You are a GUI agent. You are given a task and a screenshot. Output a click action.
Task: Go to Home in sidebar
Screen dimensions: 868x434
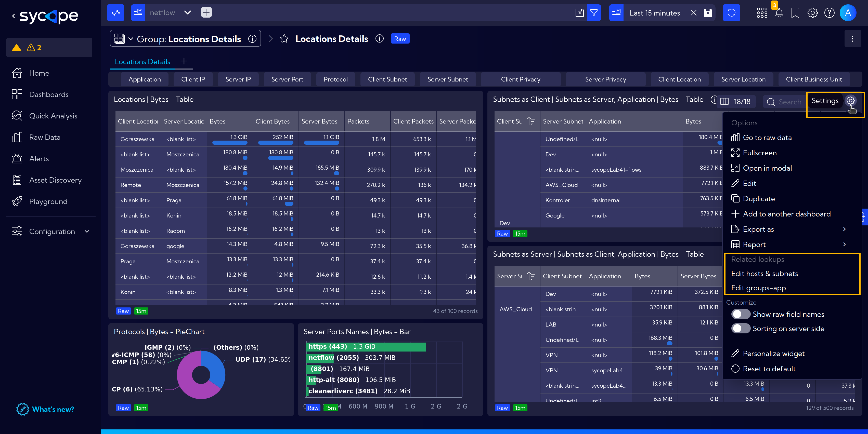[39, 73]
